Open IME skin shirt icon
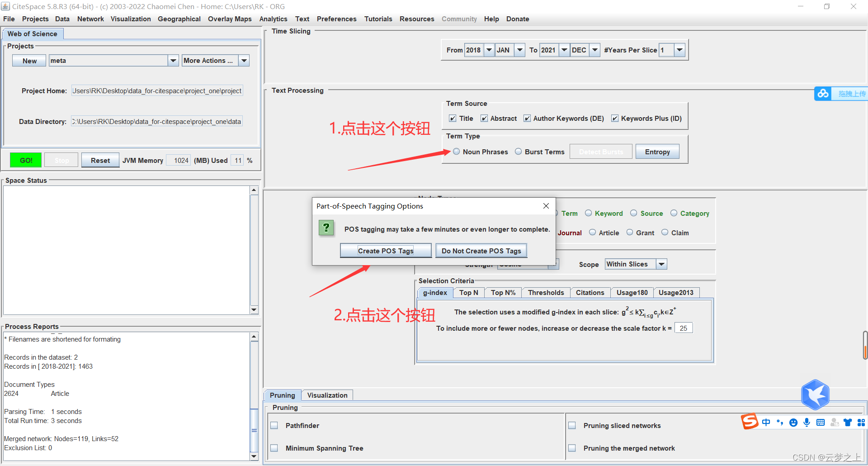 tap(848, 422)
